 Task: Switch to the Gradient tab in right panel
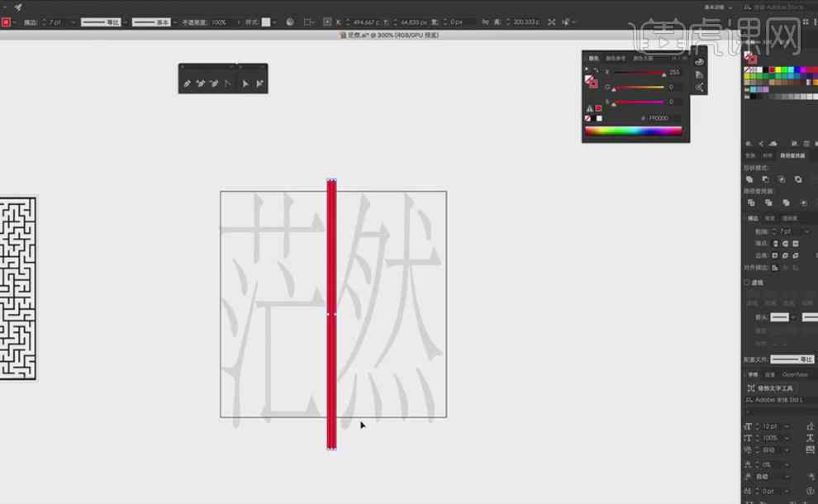(x=770, y=218)
